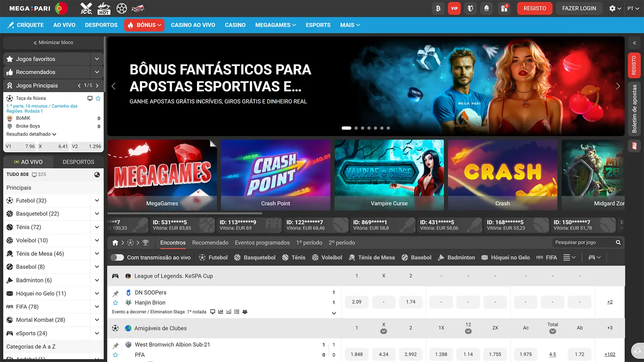Toggle Com transmissão ao vivo switch
The image size is (644, 362).
(117, 258)
